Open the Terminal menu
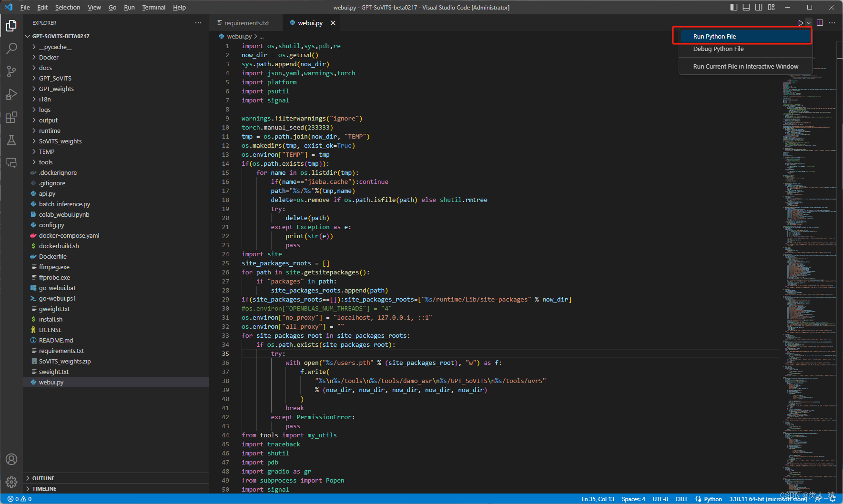The width and height of the screenshot is (843, 504). (153, 7)
